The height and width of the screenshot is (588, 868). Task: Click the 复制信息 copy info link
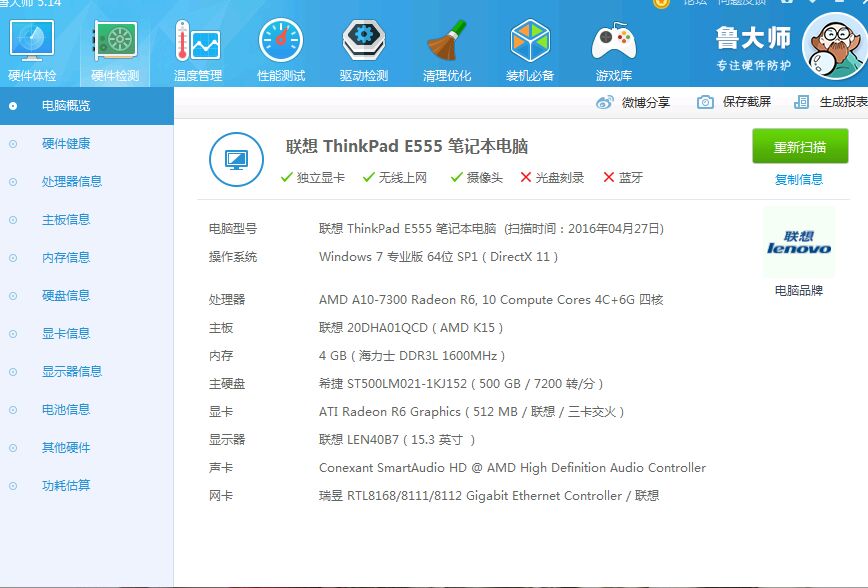799,179
